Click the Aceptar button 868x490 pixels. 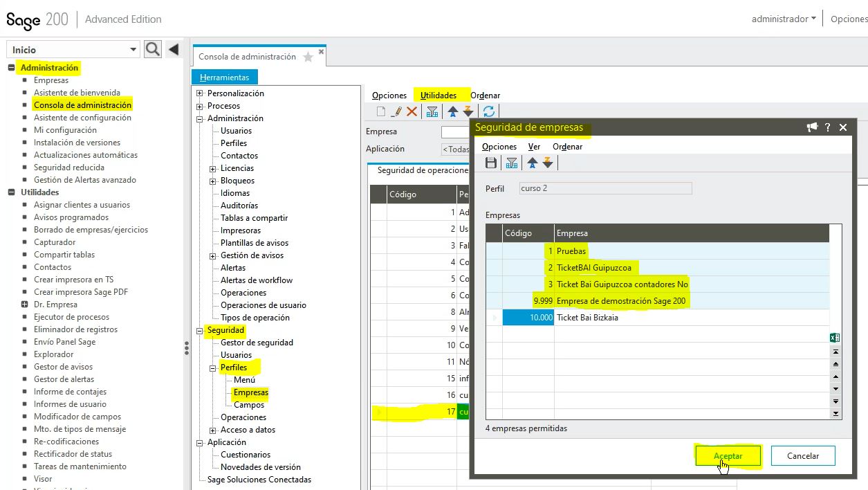728,456
